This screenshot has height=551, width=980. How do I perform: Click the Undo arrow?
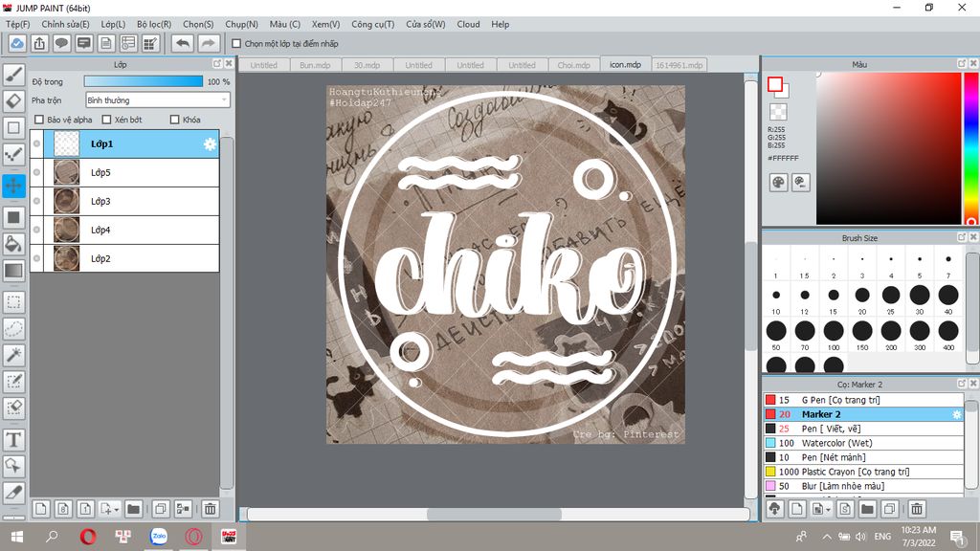coord(183,44)
